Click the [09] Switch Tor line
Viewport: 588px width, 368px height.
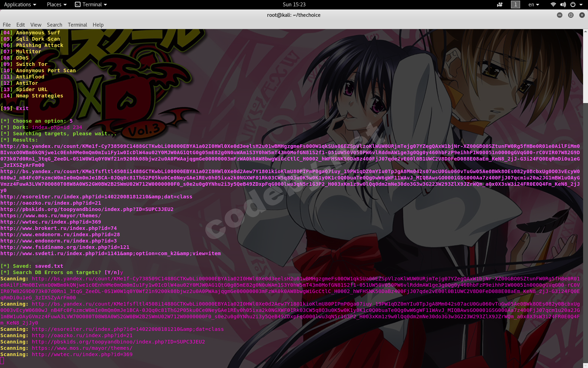point(24,64)
